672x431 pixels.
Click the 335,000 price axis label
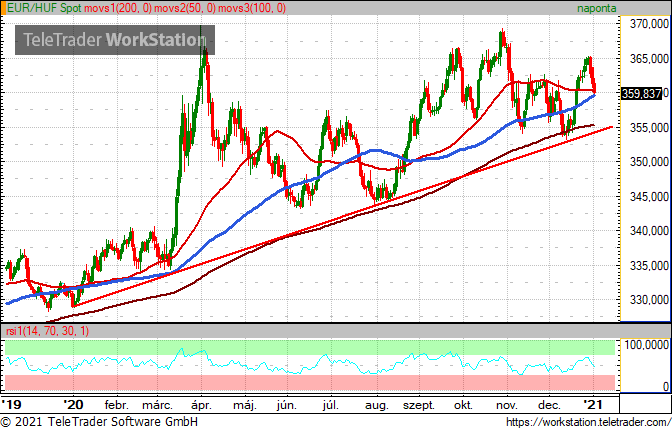coord(649,266)
